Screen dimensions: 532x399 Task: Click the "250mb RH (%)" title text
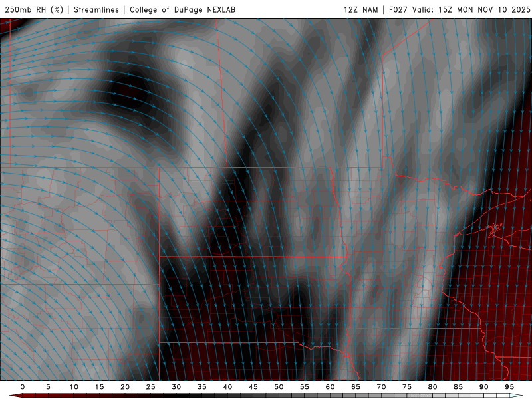[x=34, y=9]
